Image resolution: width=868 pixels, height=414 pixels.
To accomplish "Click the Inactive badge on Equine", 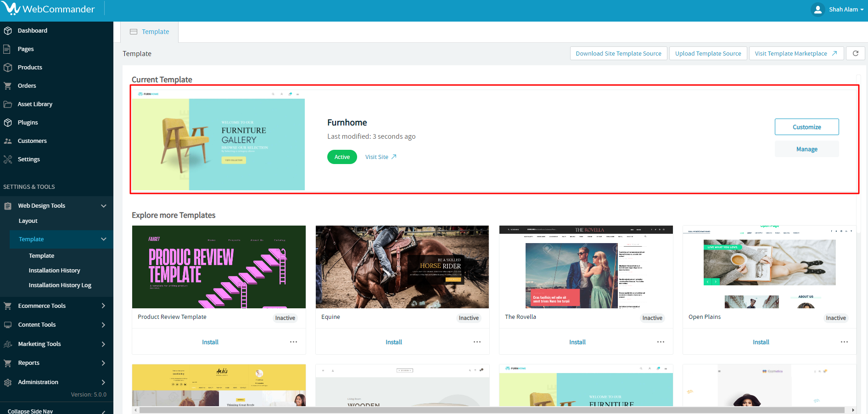I will (469, 318).
